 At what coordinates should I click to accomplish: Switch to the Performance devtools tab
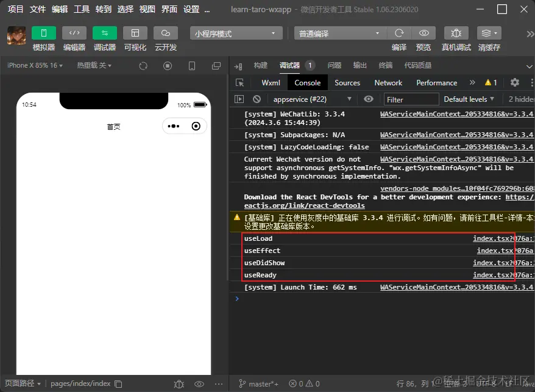(x=437, y=83)
